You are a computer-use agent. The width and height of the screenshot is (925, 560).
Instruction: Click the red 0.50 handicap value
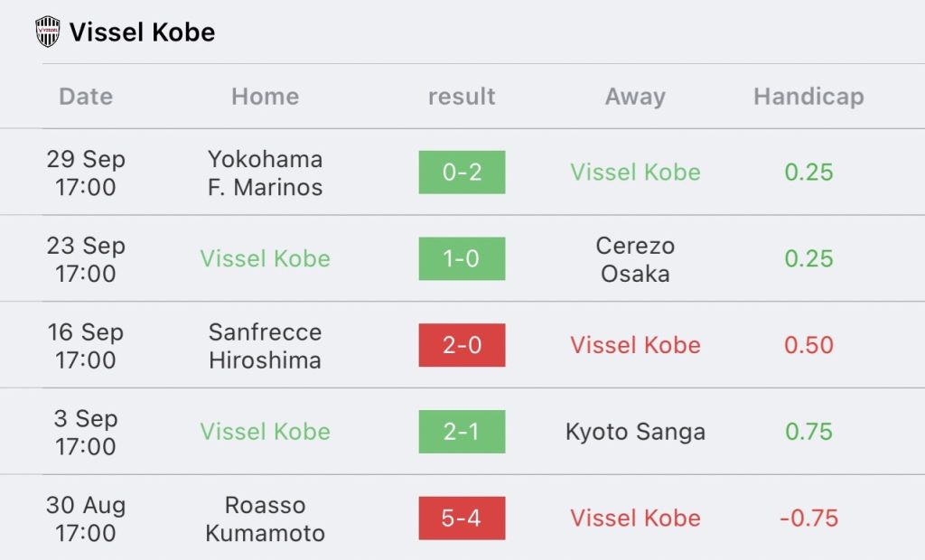click(808, 345)
